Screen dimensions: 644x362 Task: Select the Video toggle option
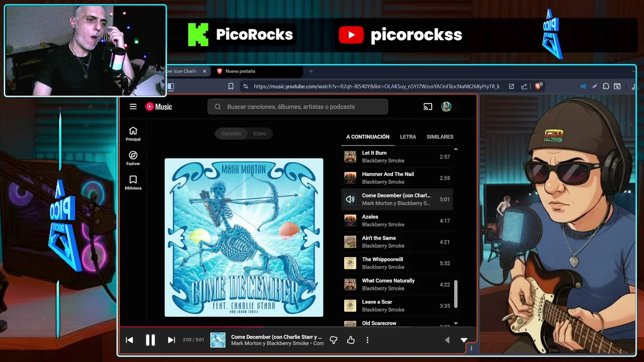point(260,133)
